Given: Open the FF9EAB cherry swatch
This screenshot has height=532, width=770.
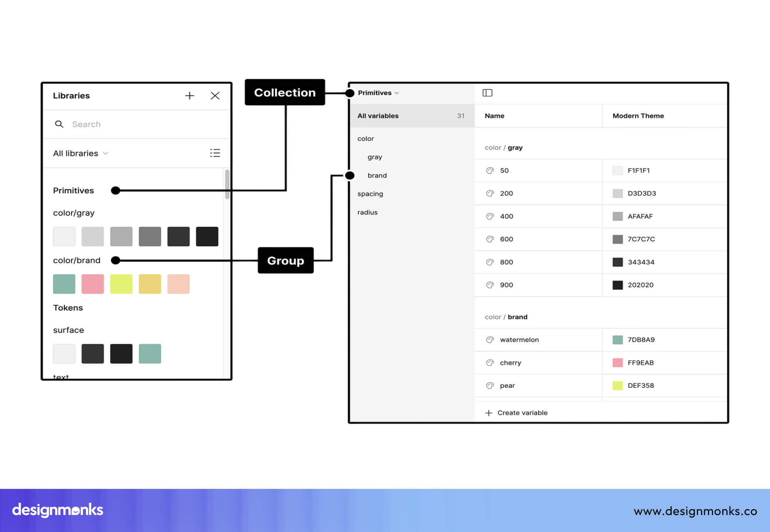Looking at the screenshot, I should (618, 363).
